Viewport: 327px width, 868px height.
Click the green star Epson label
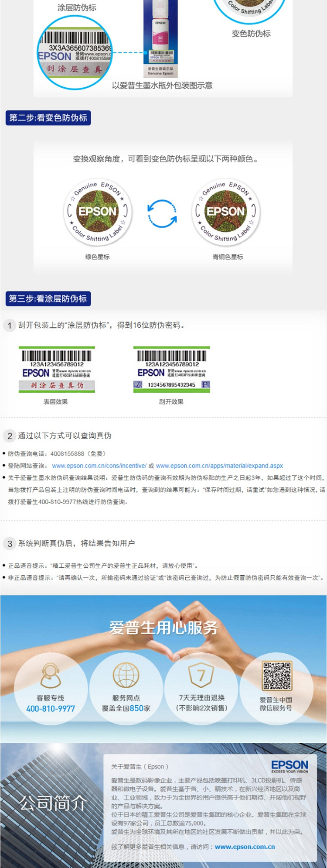coord(98,212)
